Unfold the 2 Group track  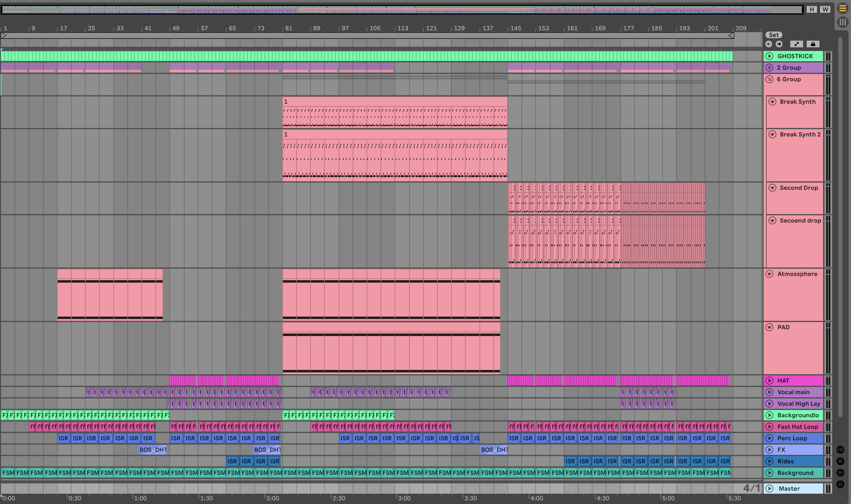click(770, 68)
